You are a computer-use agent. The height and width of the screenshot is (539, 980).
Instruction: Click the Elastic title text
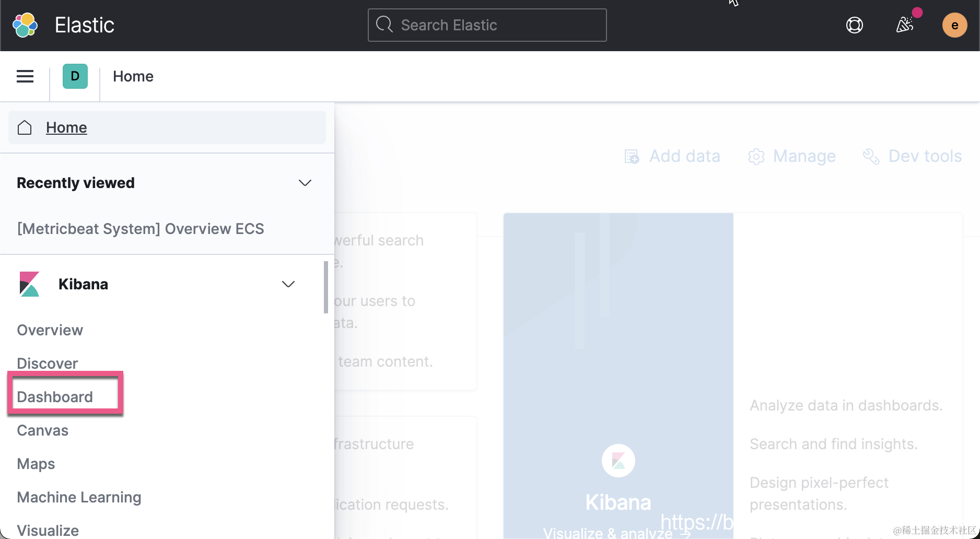pos(85,25)
